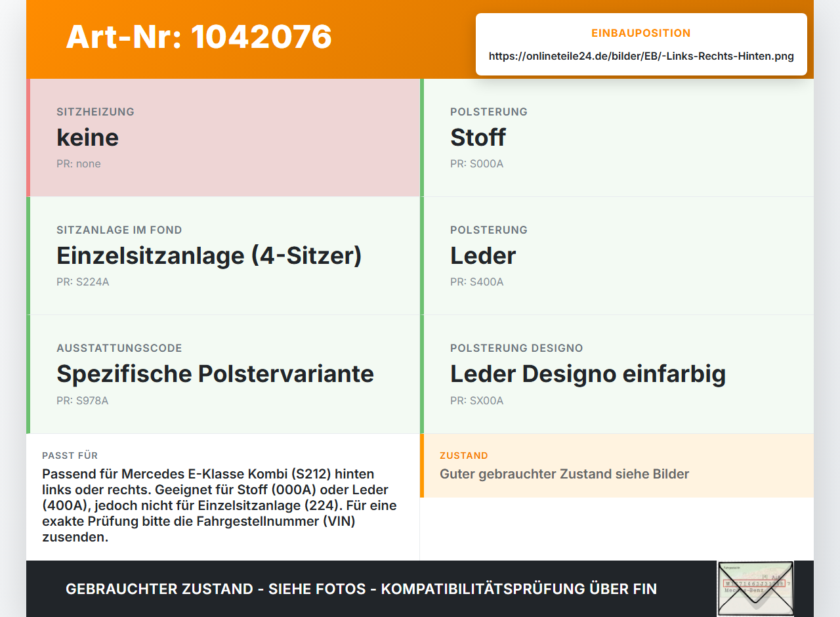Screen dimensions: 840x617
Task: Select the 'PR: S978A' code
Action: [x=83, y=400]
